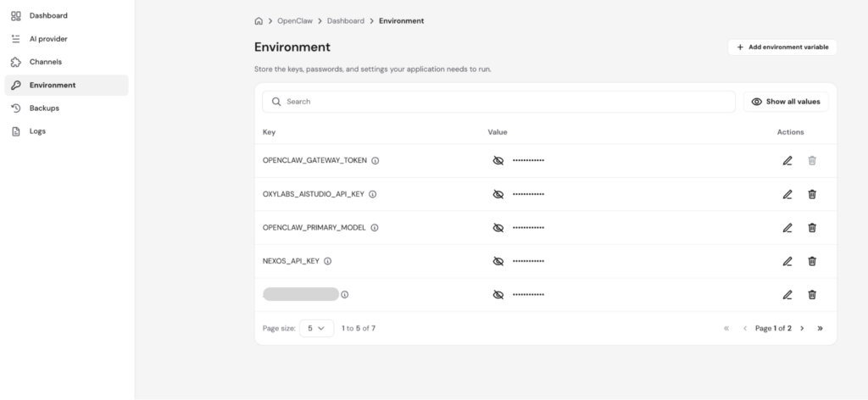The width and height of the screenshot is (868, 400).
Task: Navigate to OpenClaw breadcrumb link
Action: pos(295,21)
